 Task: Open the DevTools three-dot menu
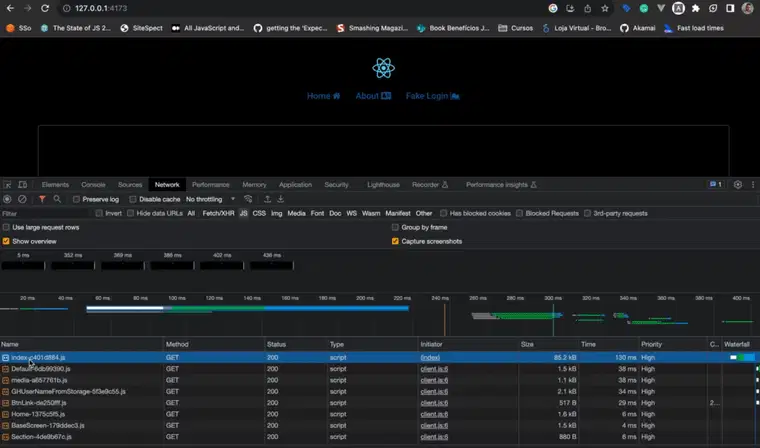(751, 185)
